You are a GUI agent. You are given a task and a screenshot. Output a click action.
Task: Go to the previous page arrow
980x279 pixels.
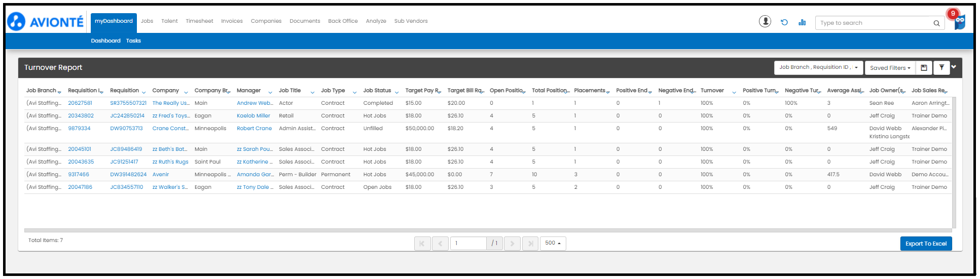440,244
